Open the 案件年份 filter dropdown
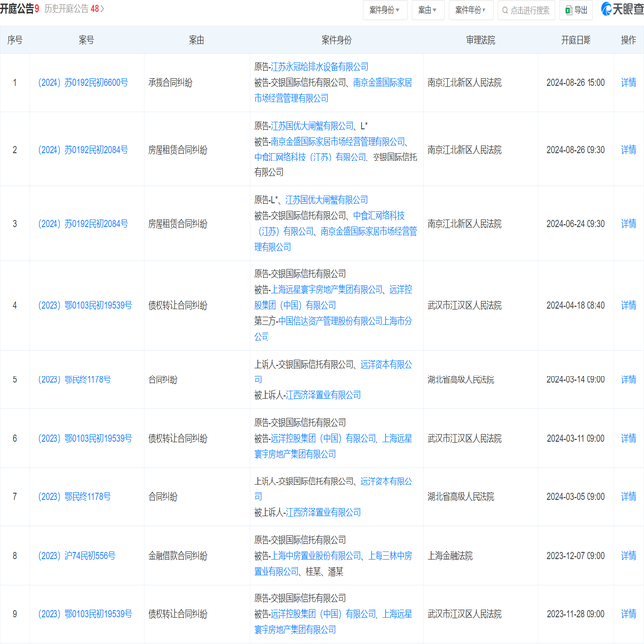 point(471,10)
